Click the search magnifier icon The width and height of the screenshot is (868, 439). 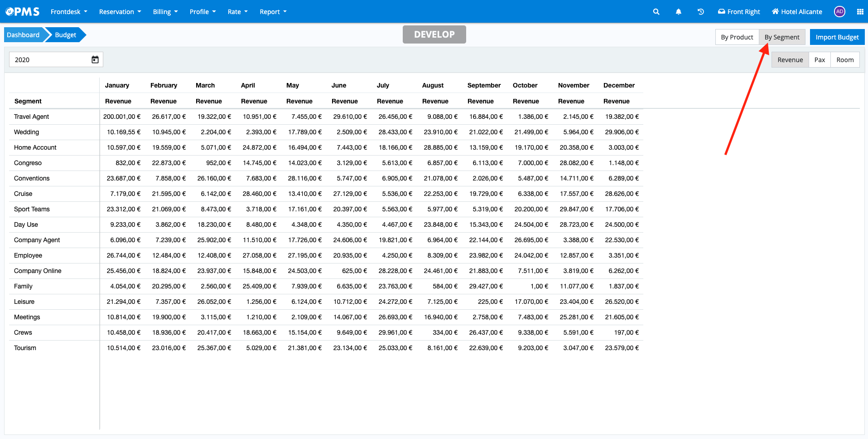[656, 12]
